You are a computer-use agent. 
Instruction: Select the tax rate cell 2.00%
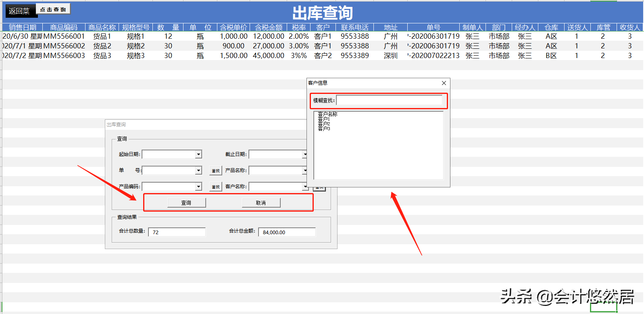(x=299, y=36)
